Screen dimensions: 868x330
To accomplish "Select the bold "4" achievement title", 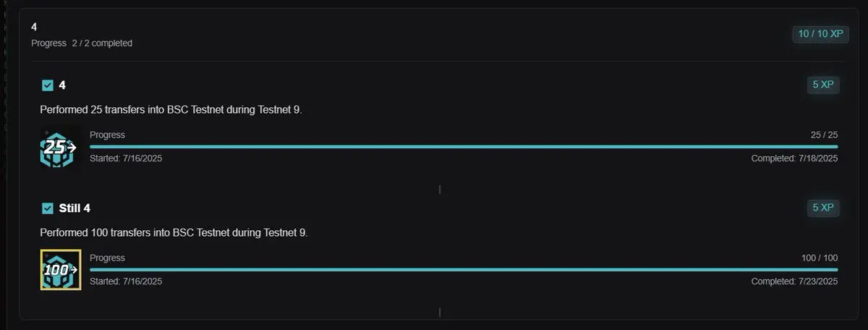I will click(62, 85).
